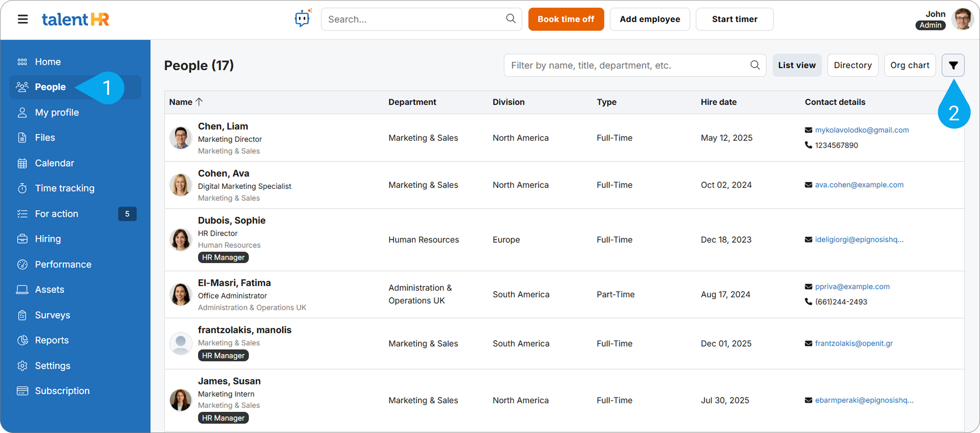Switch to Org chart view
Image resolution: width=980 pixels, height=433 pixels.
point(909,65)
